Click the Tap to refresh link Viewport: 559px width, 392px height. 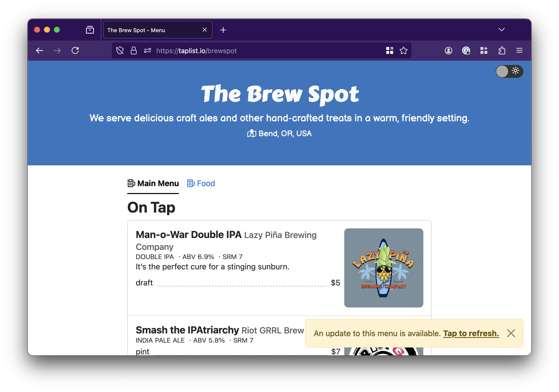[471, 333]
